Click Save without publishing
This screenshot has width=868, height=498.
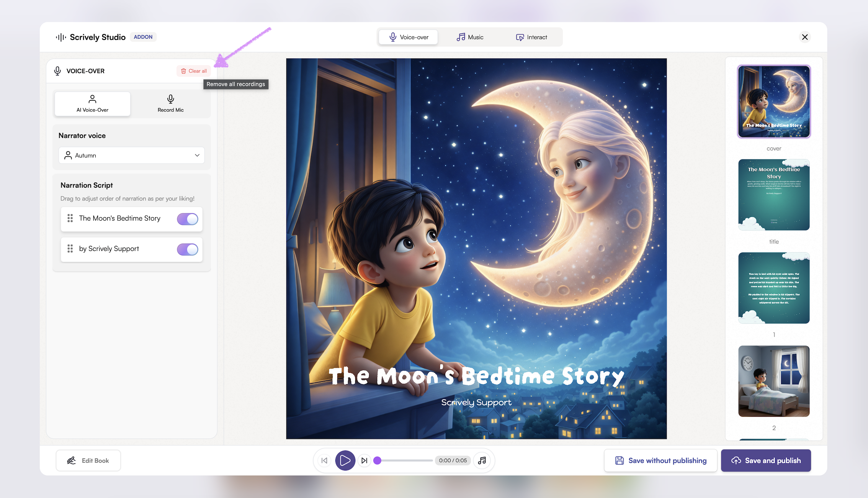coord(660,460)
